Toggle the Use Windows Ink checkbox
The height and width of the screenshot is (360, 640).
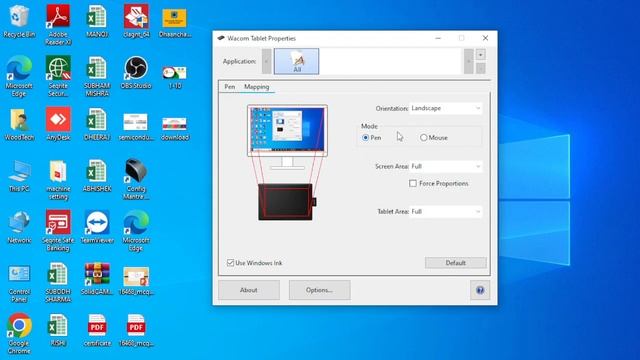231,263
